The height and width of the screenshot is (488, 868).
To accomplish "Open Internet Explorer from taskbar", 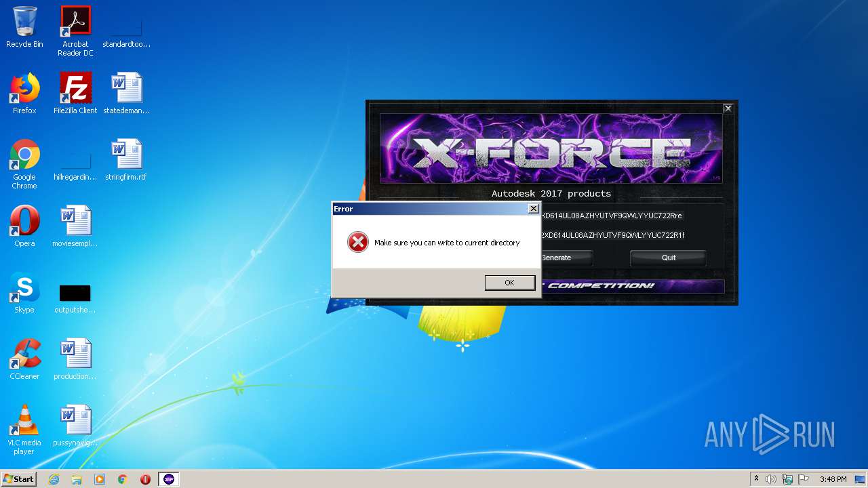I will (x=54, y=479).
